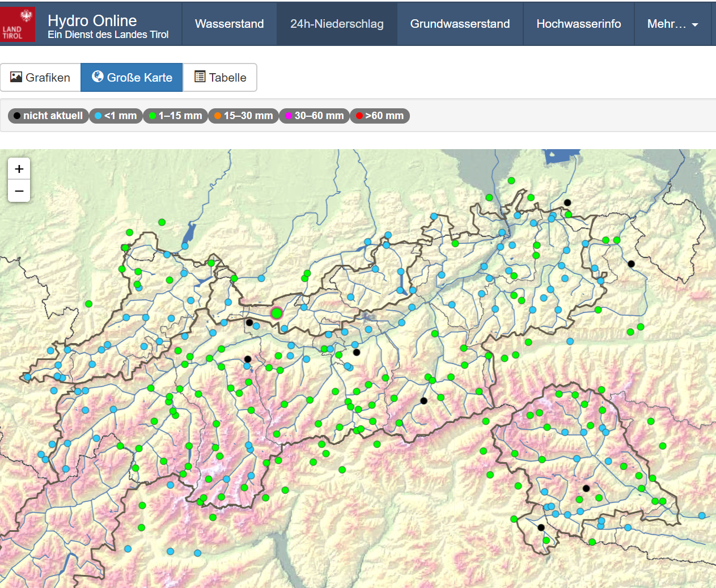Screen dimensions: 716x588
Task: Click the '<1 mm' legend badge
Action: click(x=116, y=116)
